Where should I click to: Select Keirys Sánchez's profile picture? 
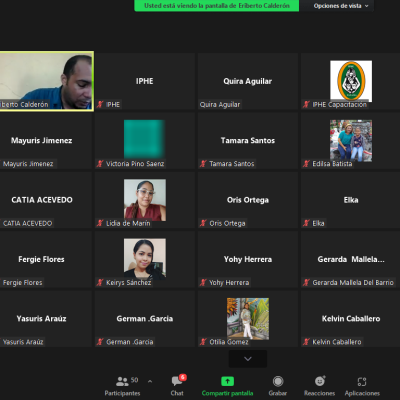[145, 259]
